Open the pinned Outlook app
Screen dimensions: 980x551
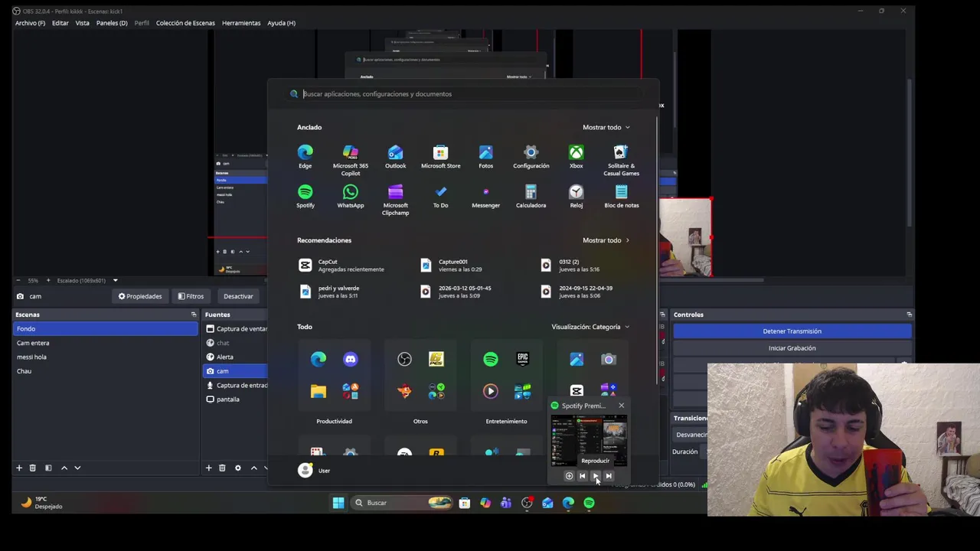tap(395, 156)
